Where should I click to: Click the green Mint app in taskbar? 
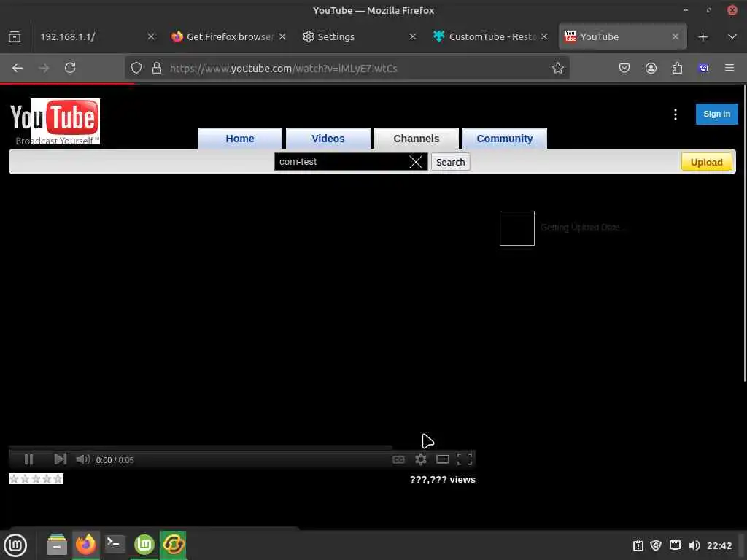(144, 544)
